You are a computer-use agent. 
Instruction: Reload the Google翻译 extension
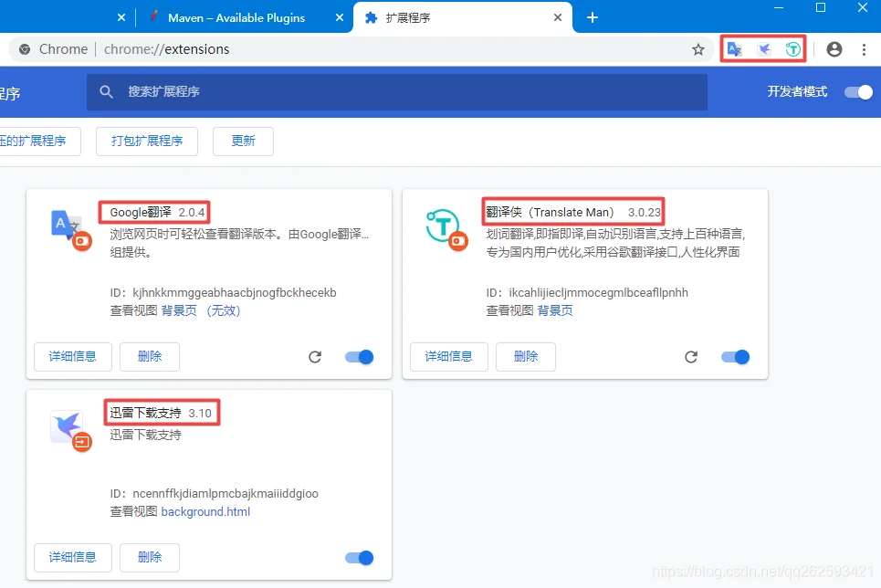click(x=315, y=357)
